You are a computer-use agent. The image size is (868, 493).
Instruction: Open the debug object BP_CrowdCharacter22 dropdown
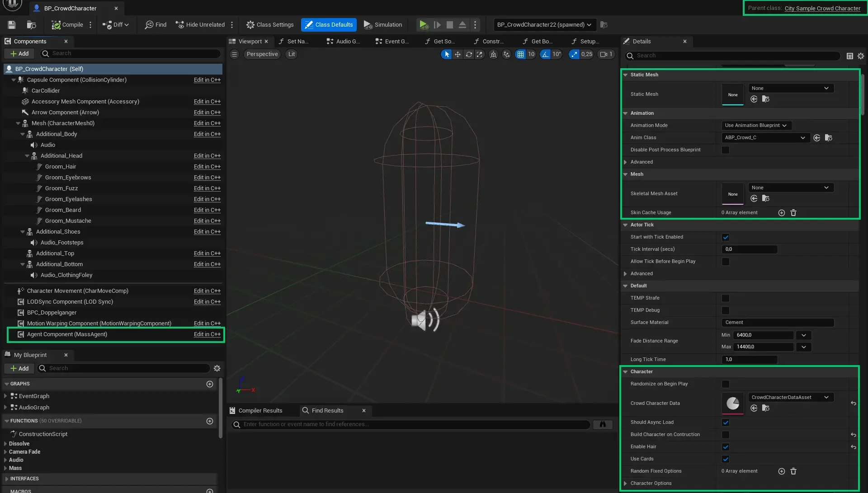[544, 25]
